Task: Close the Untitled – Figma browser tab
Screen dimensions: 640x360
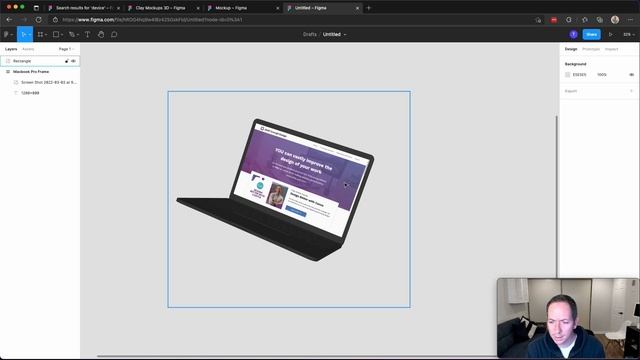Action: click(x=358, y=8)
